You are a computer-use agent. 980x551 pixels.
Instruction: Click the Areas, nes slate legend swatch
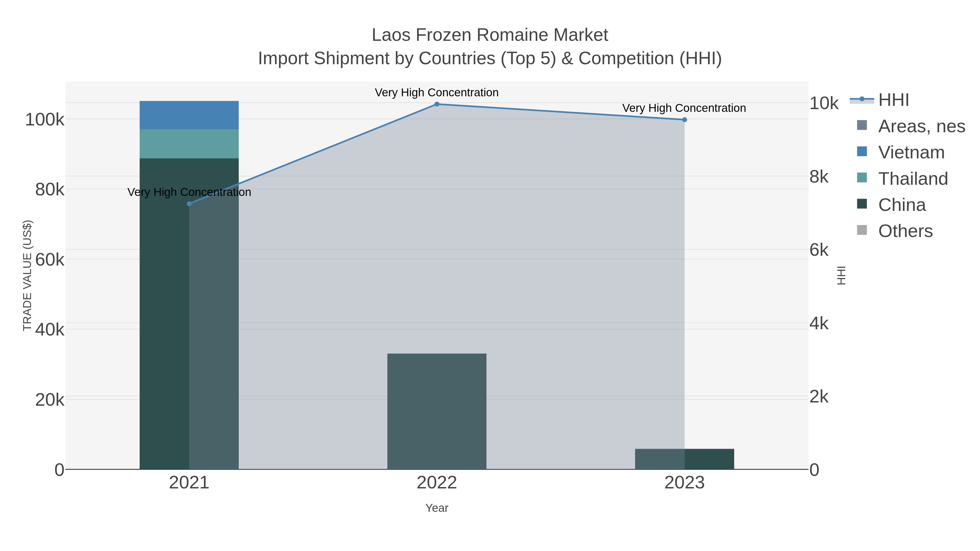(x=862, y=125)
